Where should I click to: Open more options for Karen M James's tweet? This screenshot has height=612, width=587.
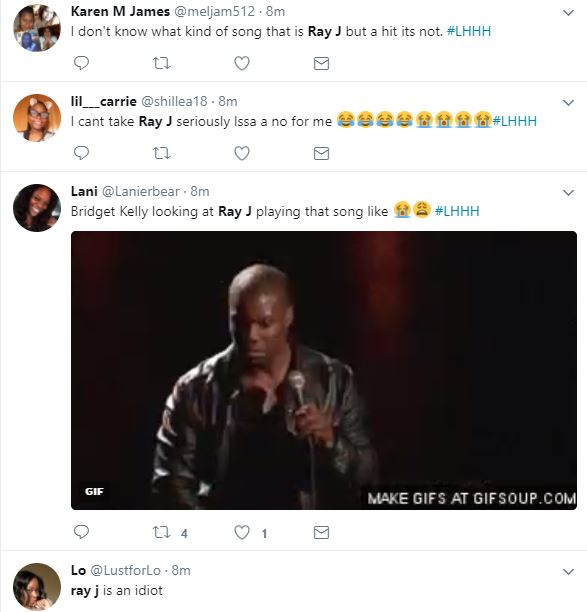pos(568,13)
